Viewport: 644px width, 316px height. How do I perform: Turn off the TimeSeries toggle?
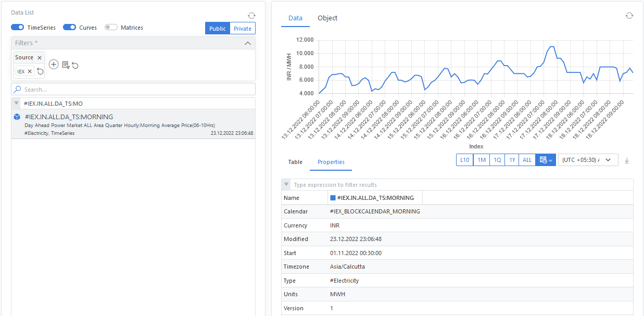click(x=18, y=28)
